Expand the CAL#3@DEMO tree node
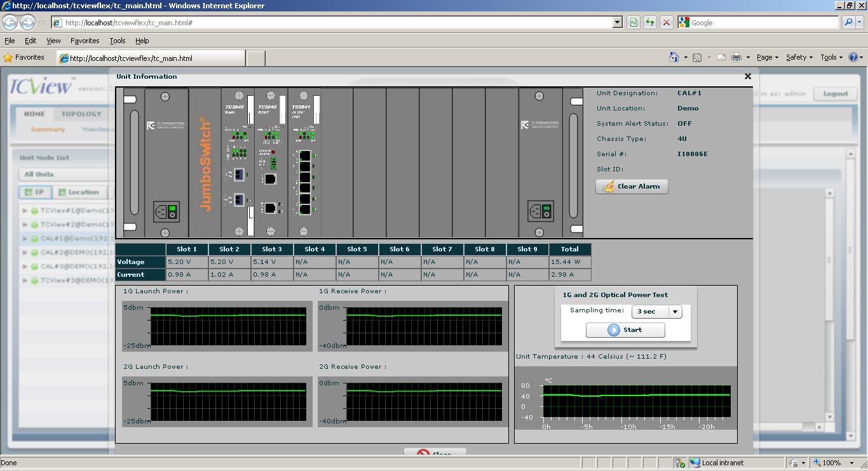Image resolution: width=868 pixels, height=471 pixels. pos(25,267)
